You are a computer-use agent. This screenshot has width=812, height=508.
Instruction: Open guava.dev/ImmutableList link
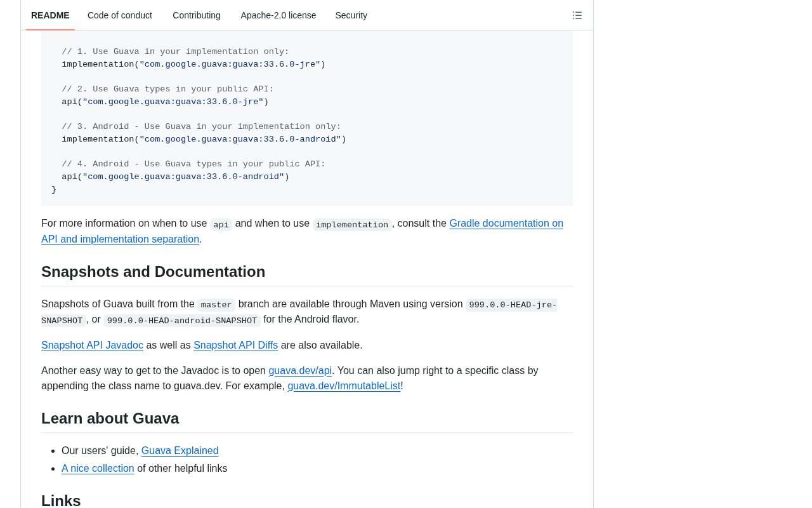[x=344, y=386]
